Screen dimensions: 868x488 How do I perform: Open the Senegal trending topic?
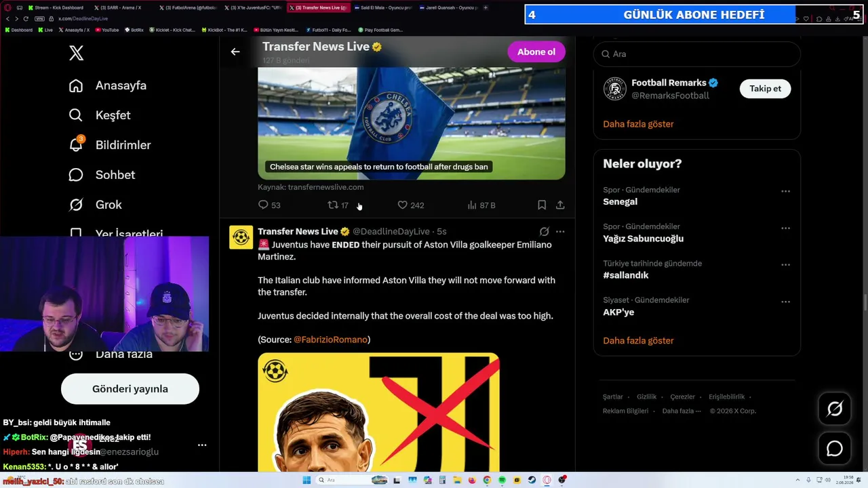[620, 202]
